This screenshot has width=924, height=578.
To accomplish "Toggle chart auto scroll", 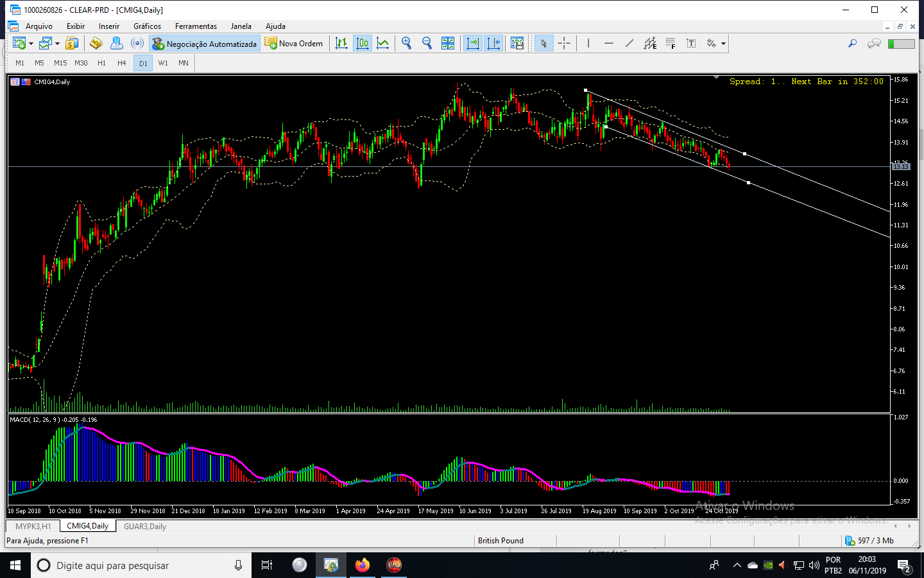I will point(473,44).
